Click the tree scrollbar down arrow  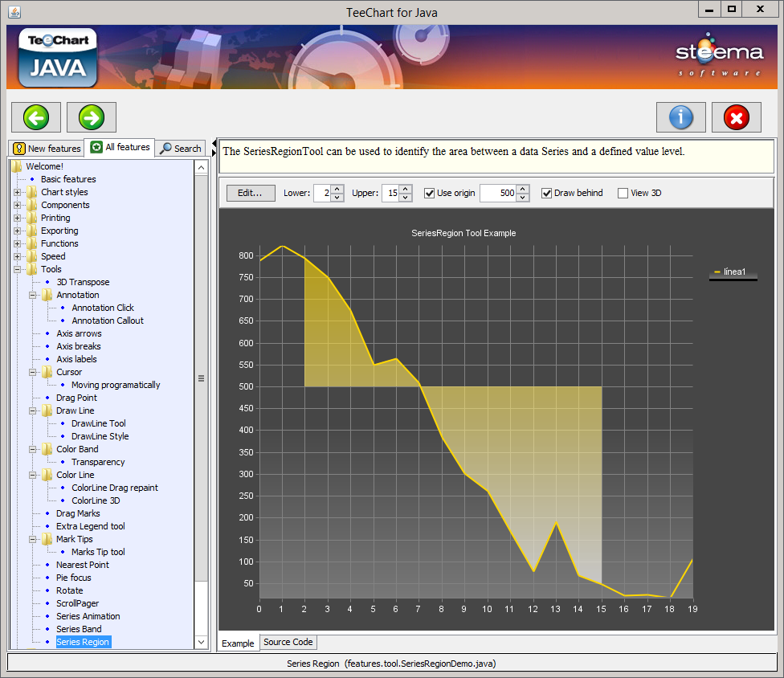[201, 642]
